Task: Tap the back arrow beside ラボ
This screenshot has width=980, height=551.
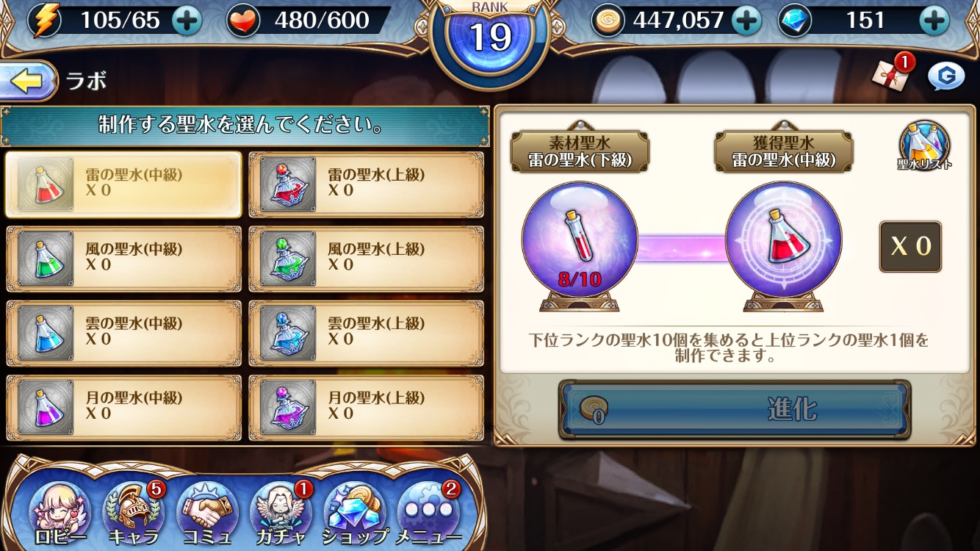Action: (28, 81)
